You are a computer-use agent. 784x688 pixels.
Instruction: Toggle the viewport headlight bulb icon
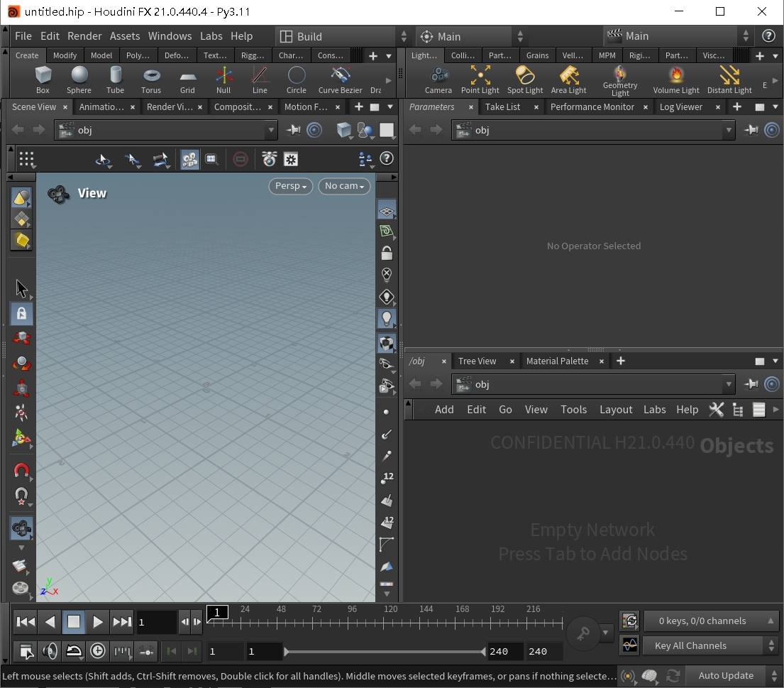point(387,319)
